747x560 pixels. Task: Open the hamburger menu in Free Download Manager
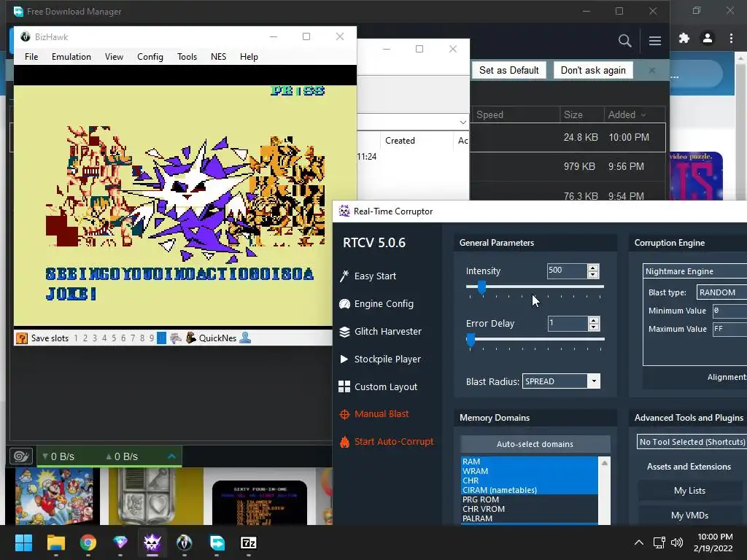(654, 41)
